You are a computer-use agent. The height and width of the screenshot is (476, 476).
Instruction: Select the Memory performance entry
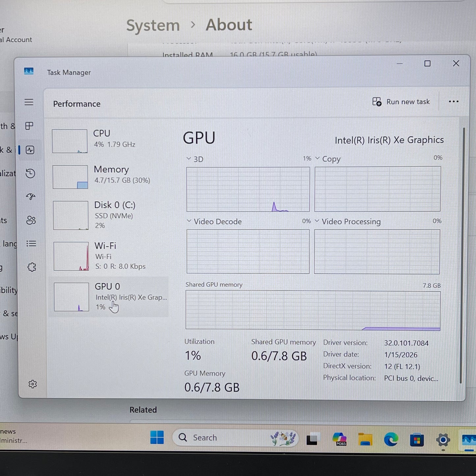click(x=109, y=177)
